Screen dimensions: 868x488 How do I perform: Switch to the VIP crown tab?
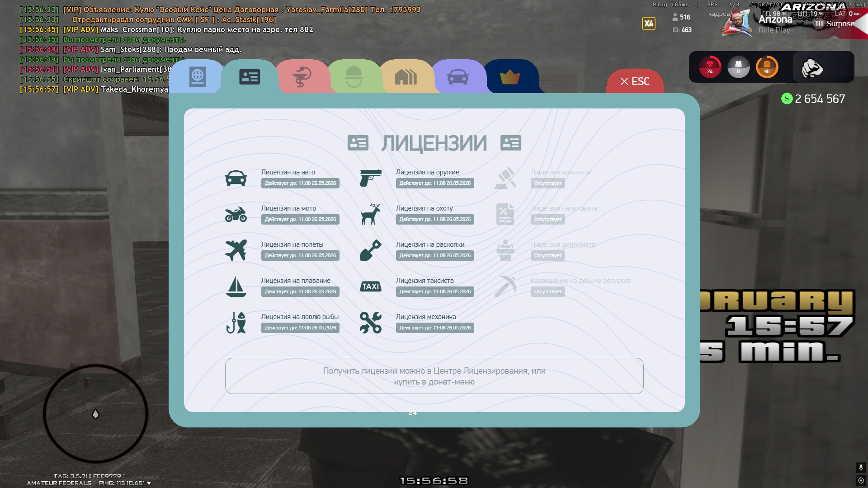pyautogui.click(x=509, y=77)
